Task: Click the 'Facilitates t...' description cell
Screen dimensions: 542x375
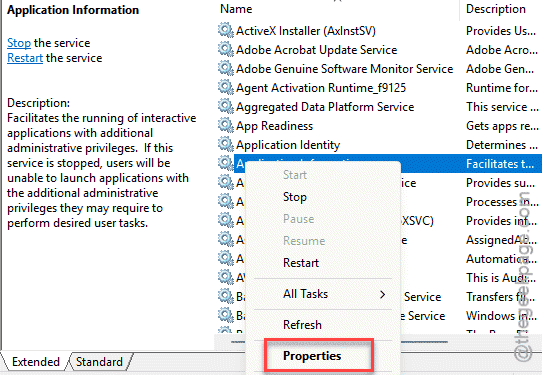Action: tap(500, 163)
